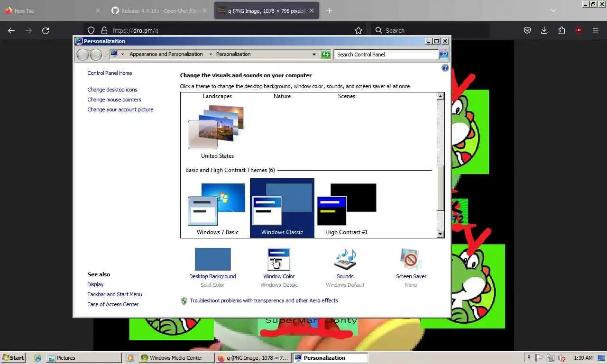Viewport: 607px width, 364px height.
Task: Open the Start menu
Action: tap(13, 358)
